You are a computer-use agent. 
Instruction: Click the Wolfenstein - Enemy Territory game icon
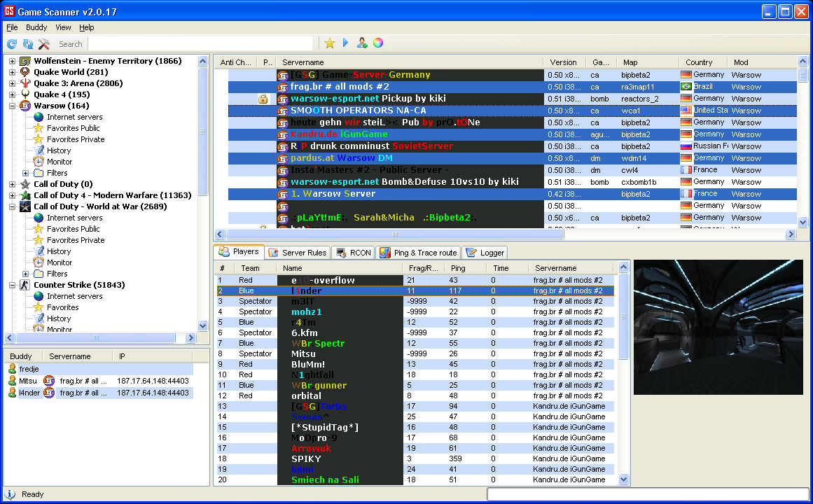[25, 61]
